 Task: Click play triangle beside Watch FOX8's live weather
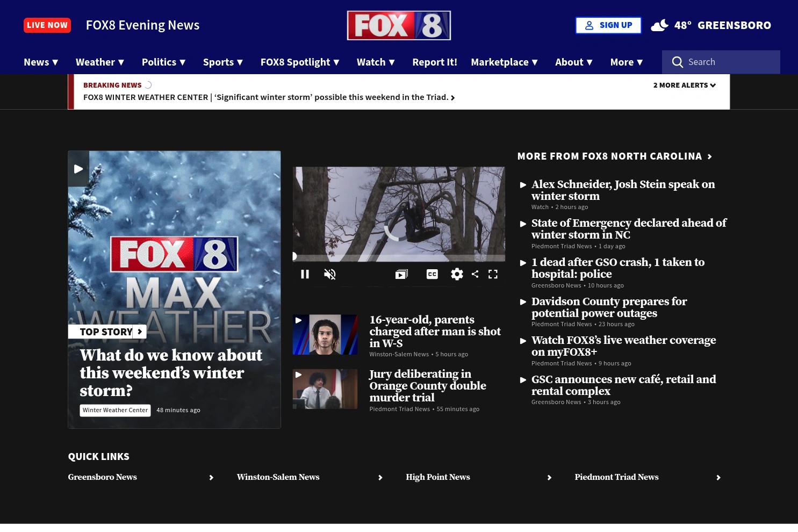click(523, 341)
